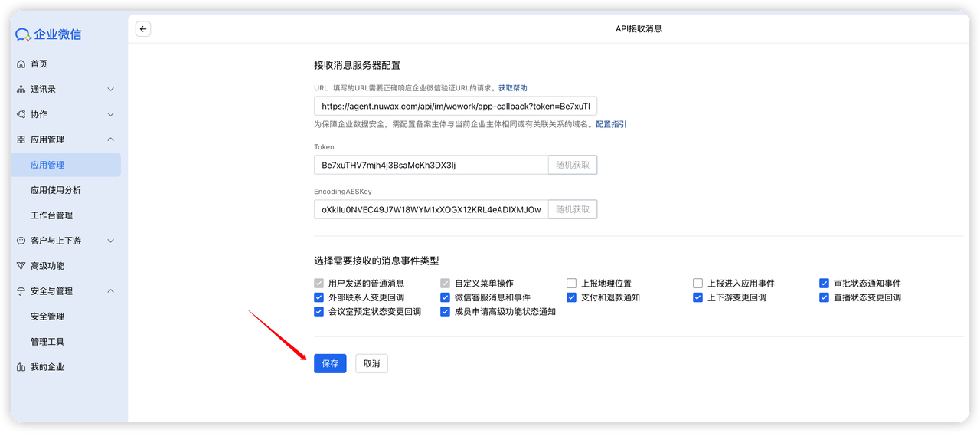Click the API接收消息 page title
The width and height of the screenshot is (980, 433).
[639, 28]
